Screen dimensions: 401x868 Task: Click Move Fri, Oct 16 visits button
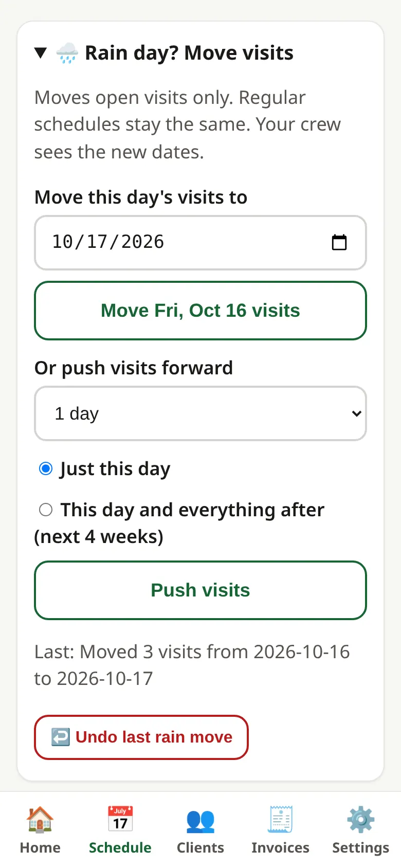(200, 311)
